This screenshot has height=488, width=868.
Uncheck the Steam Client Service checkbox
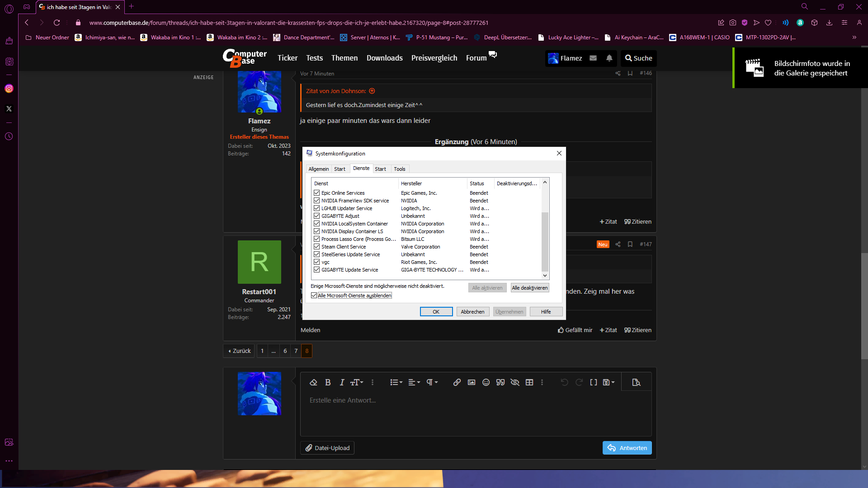tap(317, 247)
